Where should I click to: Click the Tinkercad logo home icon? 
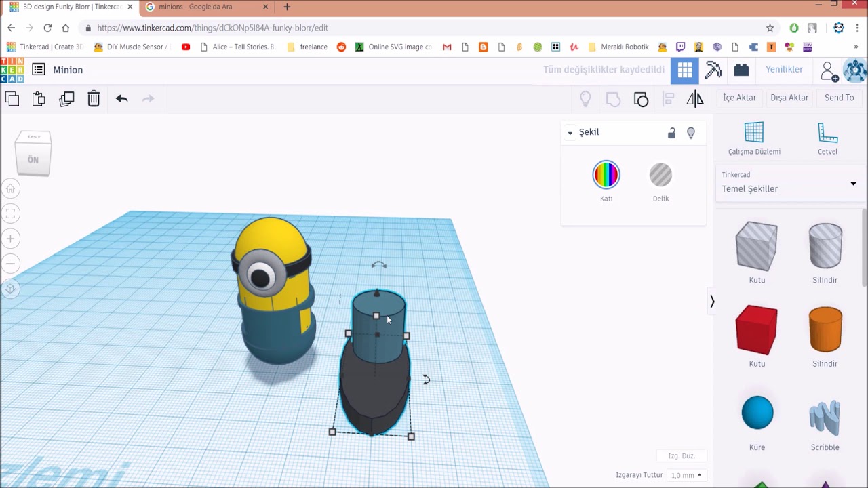tap(12, 70)
